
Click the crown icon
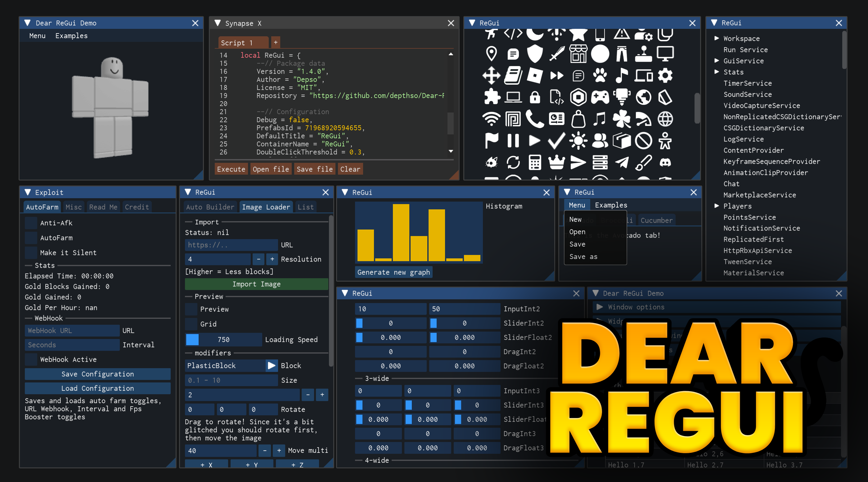557,163
